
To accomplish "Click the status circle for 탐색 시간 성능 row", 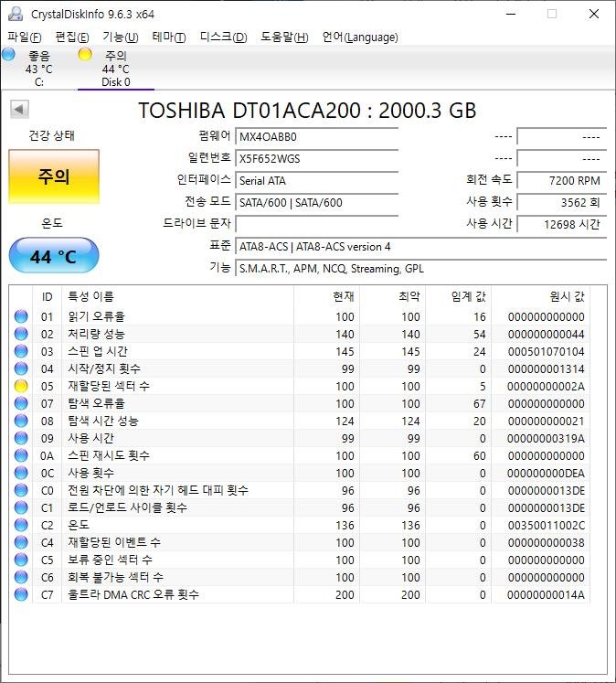I will click(x=21, y=421).
